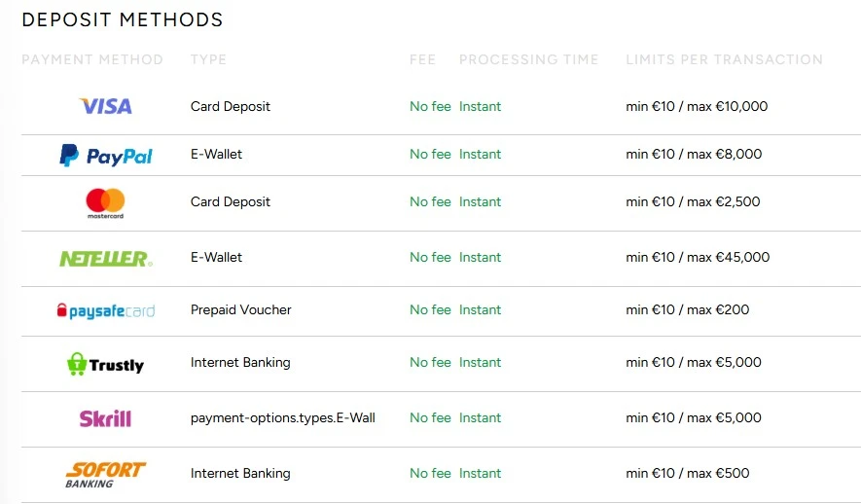Click the Type column header
861x504 pixels.
(x=208, y=59)
